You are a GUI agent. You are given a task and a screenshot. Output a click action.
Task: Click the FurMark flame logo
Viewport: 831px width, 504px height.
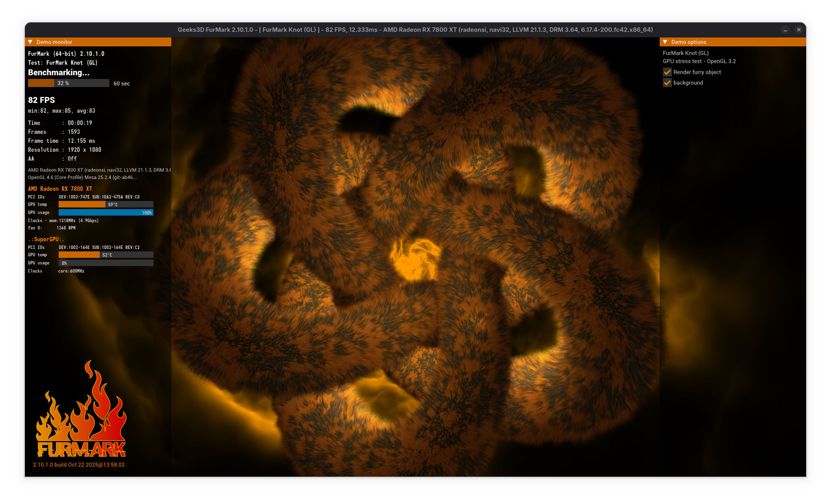tap(81, 409)
